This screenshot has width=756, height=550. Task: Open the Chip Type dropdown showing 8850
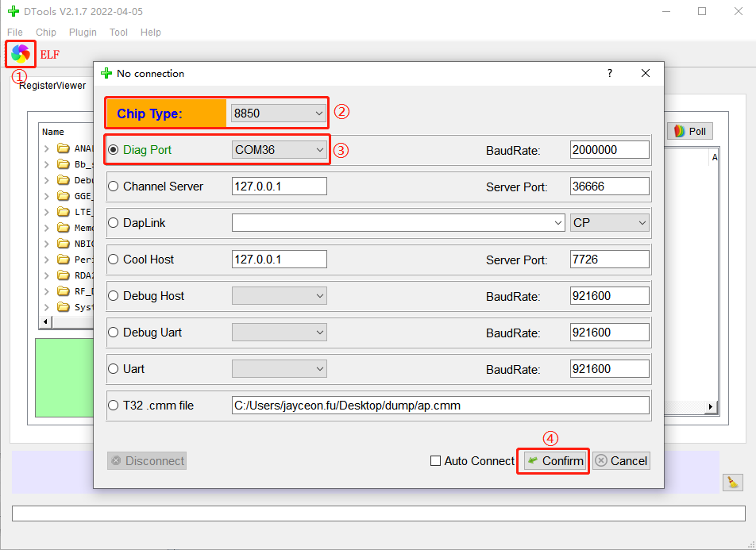pyautogui.click(x=278, y=113)
